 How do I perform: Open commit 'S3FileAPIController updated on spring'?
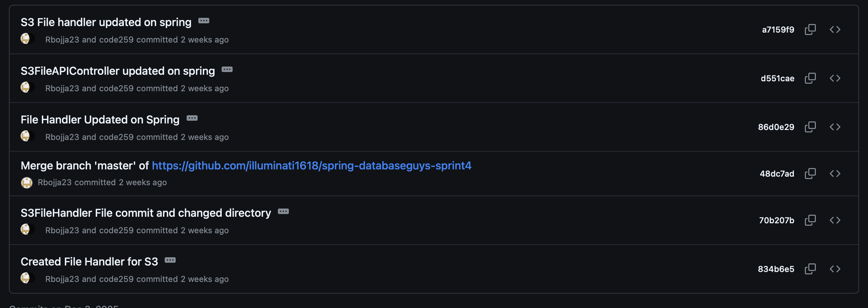[118, 71]
